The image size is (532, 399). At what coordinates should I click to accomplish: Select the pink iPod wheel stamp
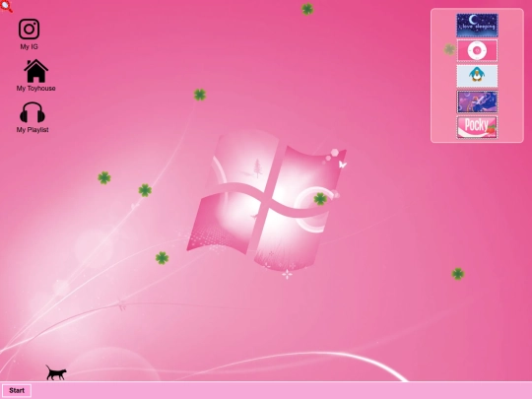[x=477, y=50]
